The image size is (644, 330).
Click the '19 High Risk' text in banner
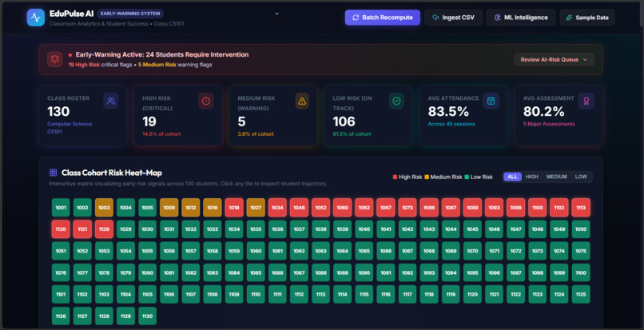tap(84, 65)
